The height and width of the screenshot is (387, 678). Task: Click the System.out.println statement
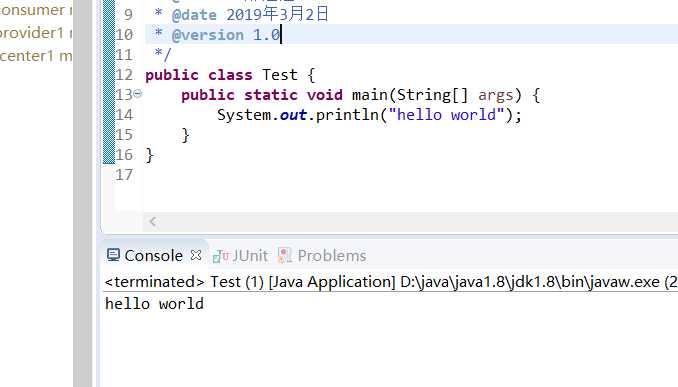369,115
